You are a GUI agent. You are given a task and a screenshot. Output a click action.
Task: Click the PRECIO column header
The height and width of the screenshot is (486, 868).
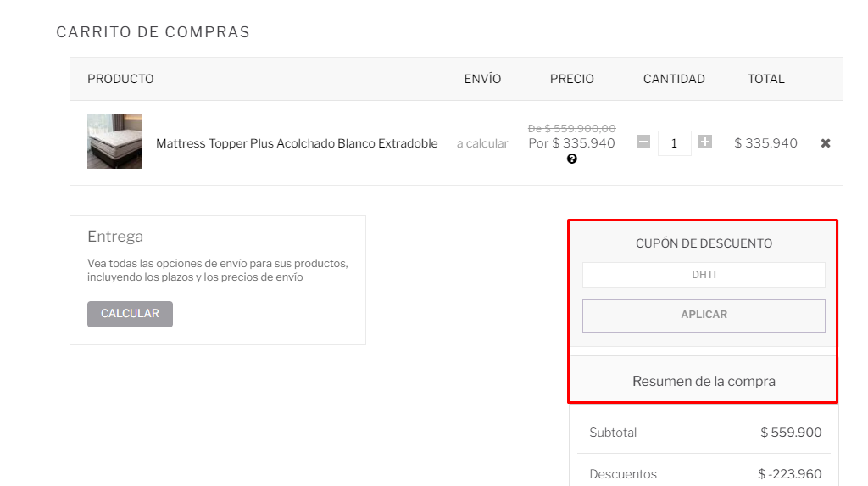click(x=572, y=79)
